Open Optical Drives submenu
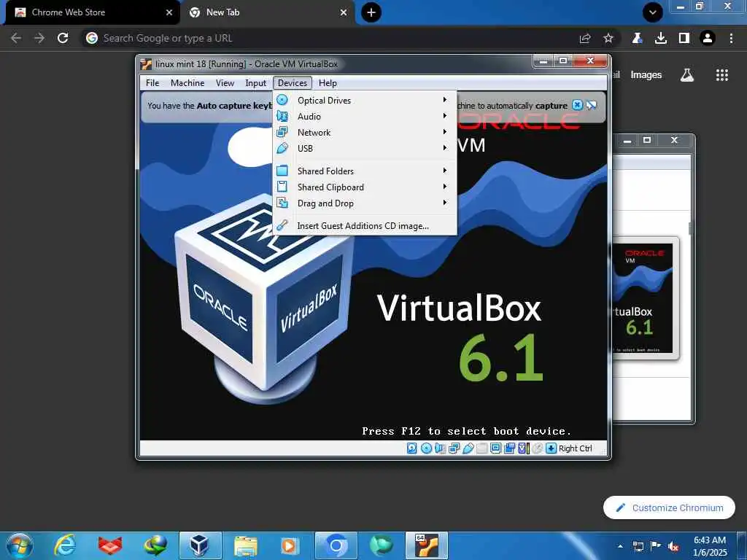Image resolution: width=747 pixels, height=560 pixels. click(x=365, y=100)
